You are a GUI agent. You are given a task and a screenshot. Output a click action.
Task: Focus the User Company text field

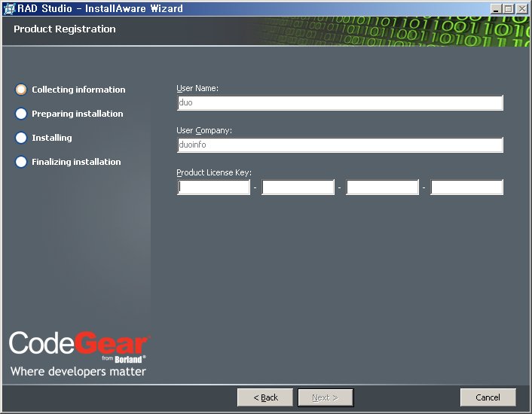pos(339,145)
